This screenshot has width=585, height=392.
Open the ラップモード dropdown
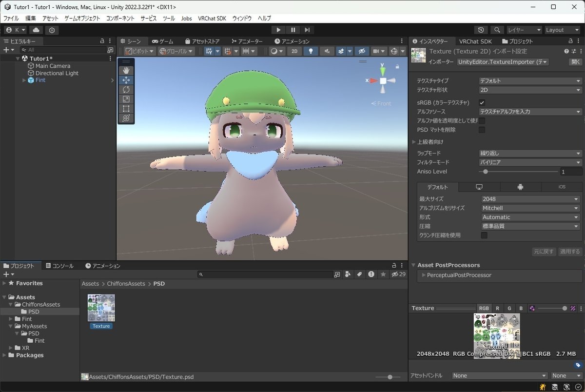530,153
